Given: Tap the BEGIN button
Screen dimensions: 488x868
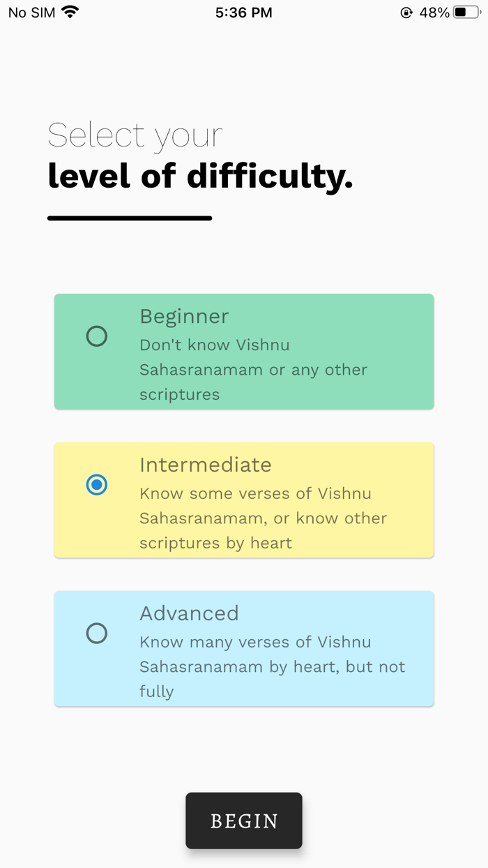Looking at the screenshot, I should 244,821.
